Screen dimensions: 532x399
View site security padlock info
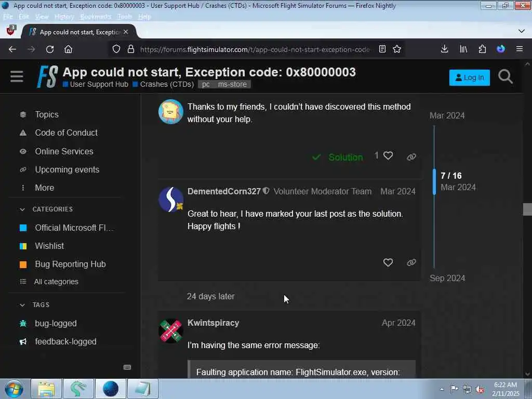click(x=130, y=49)
